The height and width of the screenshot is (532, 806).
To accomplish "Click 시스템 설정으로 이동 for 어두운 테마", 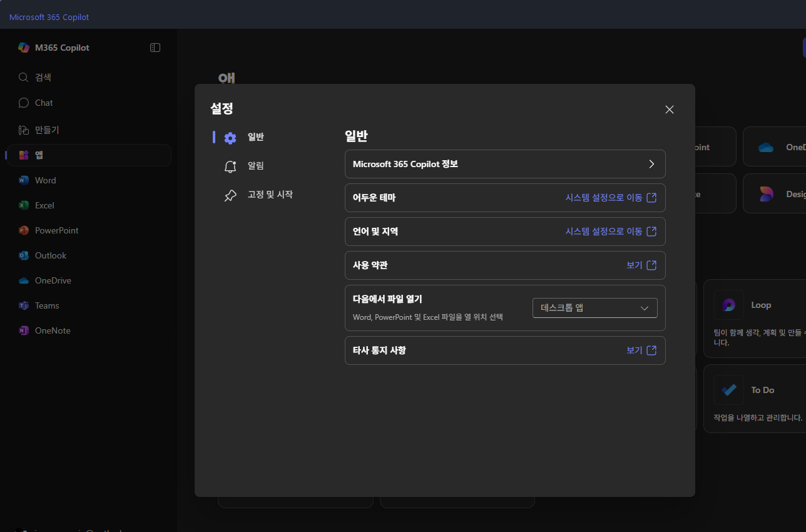I will coord(604,198).
